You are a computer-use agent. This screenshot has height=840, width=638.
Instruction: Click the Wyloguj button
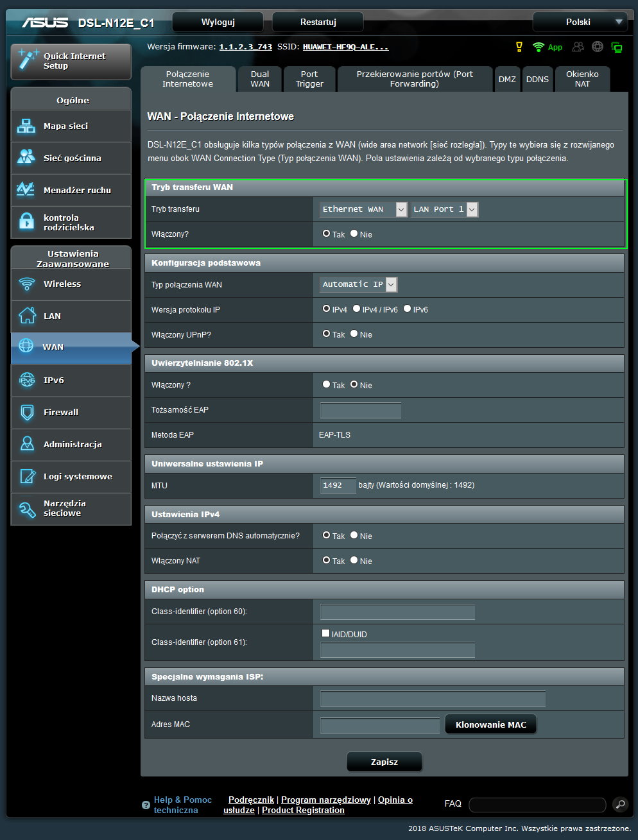click(x=218, y=22)
